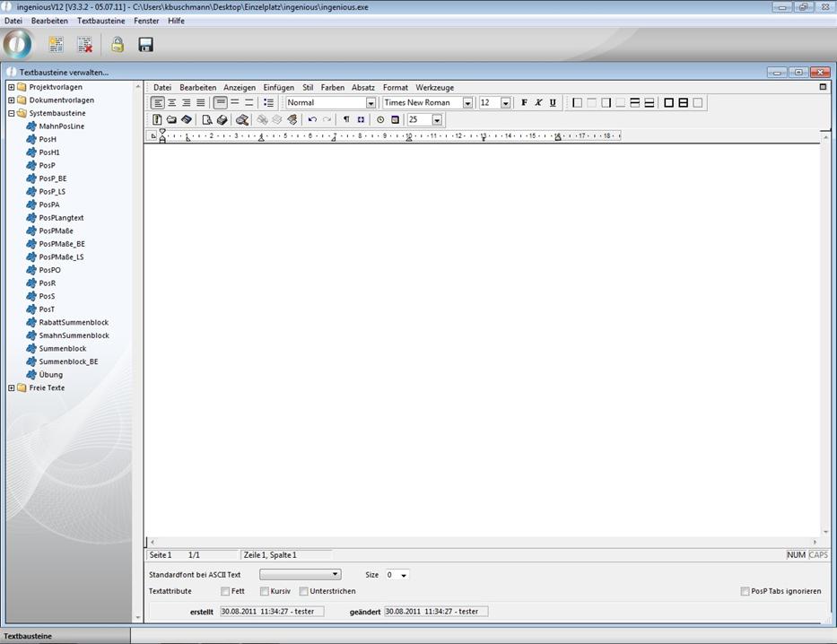Click the new text block icon
Viewport: 837px width, 644px height.
coord(56,45)
